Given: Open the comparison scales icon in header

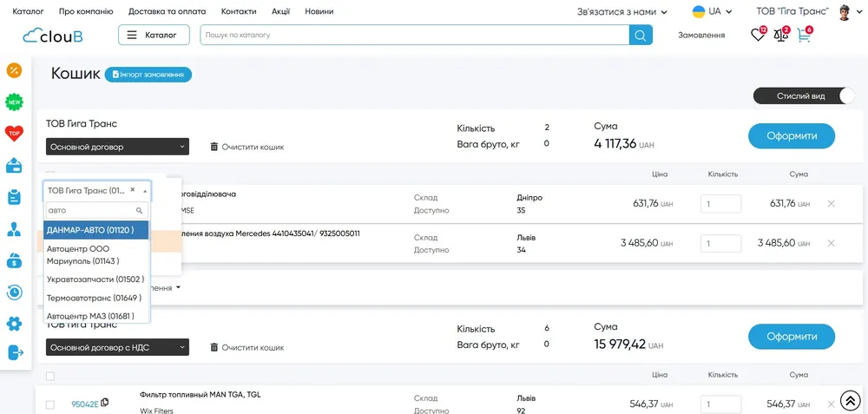Looking at the screenshot, I should pos(780,35).
